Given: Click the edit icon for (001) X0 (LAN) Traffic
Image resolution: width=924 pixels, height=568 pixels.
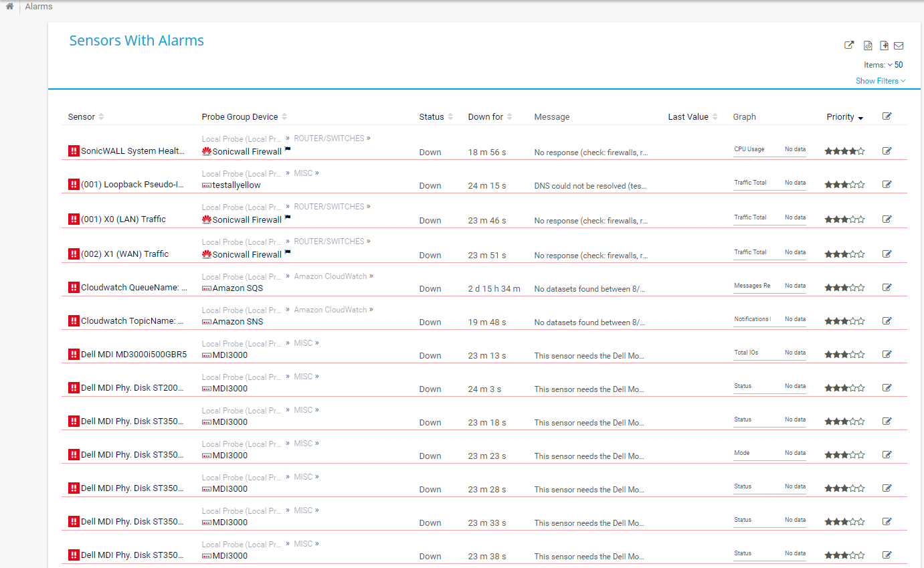Looking at the screenshot, I should coord(887,219).
